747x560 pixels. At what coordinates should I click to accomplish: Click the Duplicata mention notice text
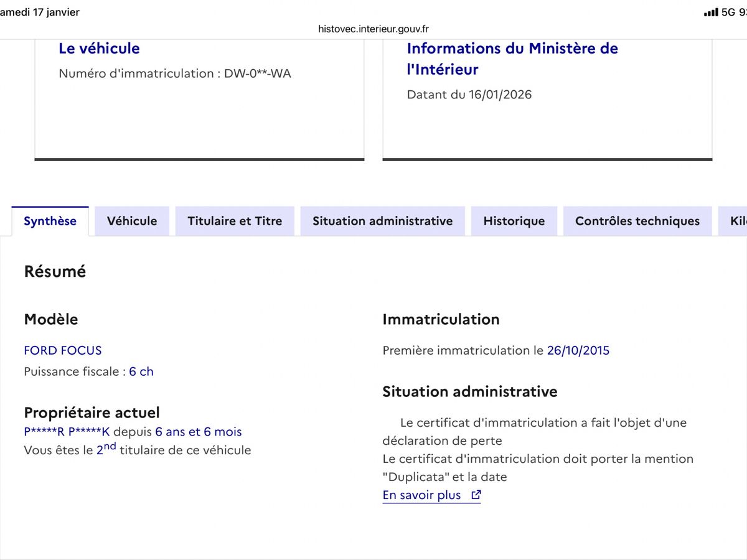tap(538, 468)
